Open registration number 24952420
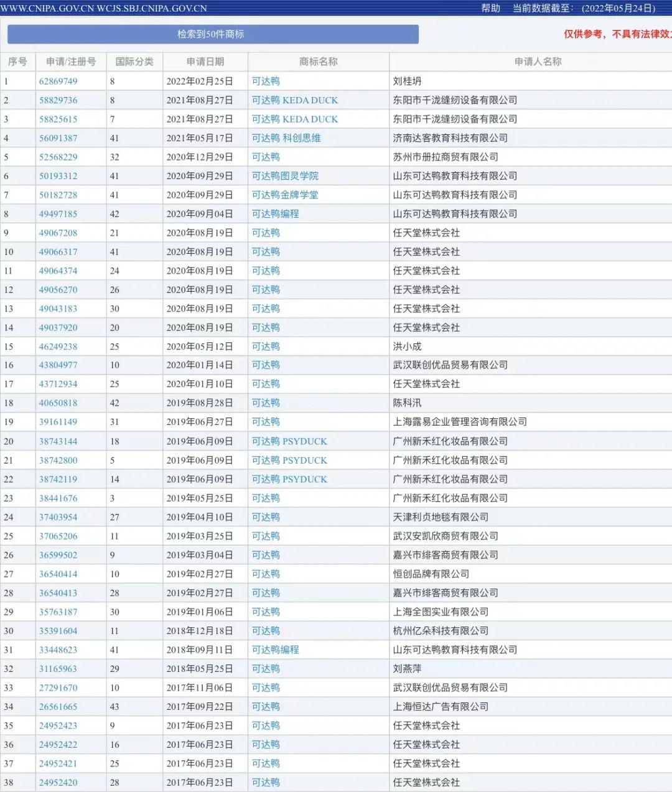 [58, 783]
